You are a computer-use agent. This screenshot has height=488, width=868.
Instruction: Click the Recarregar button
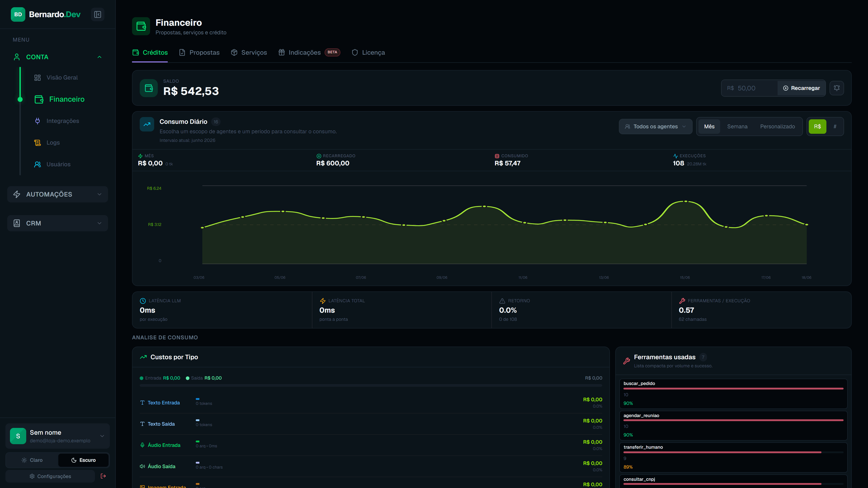tap(801, 88)
